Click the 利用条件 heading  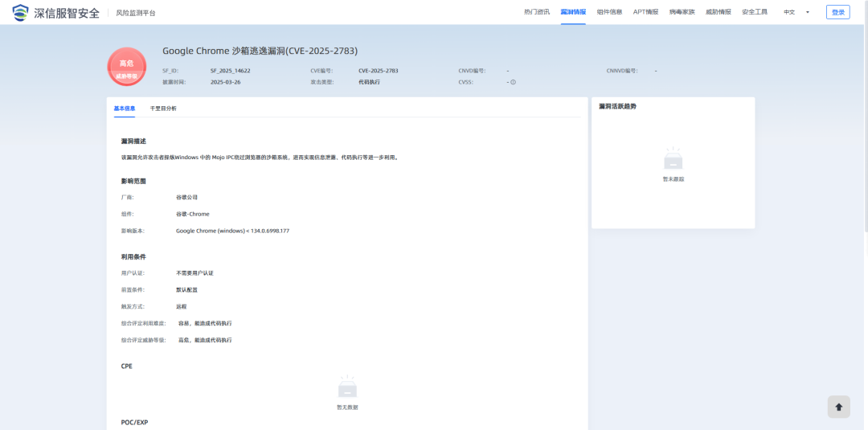[133, 256]
